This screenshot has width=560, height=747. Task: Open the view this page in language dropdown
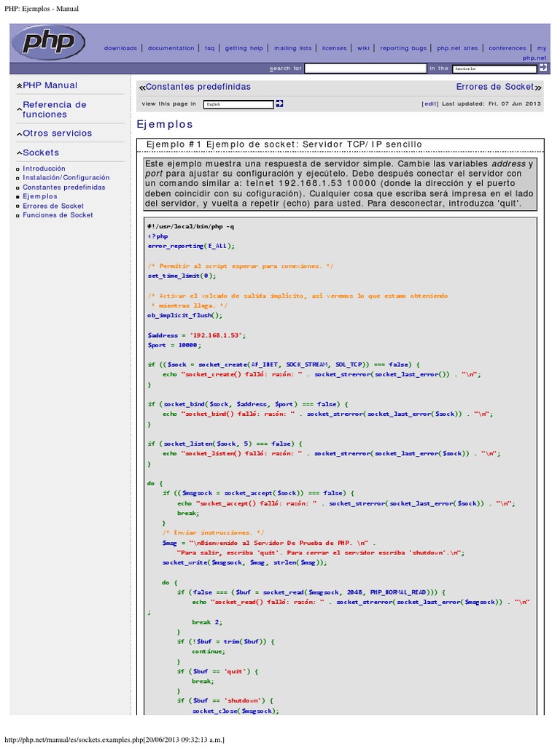(x=238, y=104)
